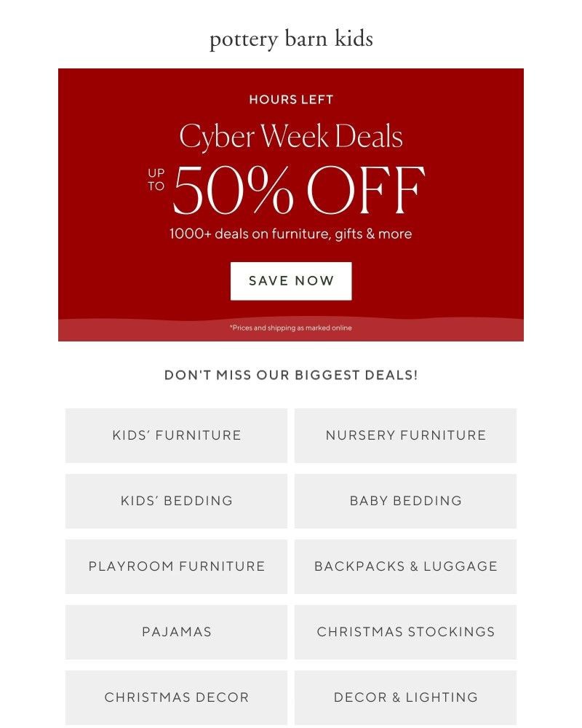
Task: Select the Baby Bedding link
Action: point(406,501)
